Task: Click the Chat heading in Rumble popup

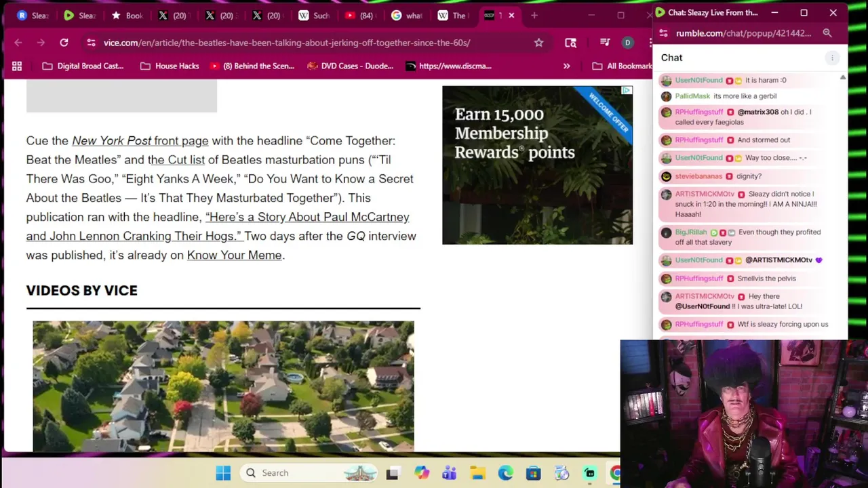Action: [x=671, y=58]
